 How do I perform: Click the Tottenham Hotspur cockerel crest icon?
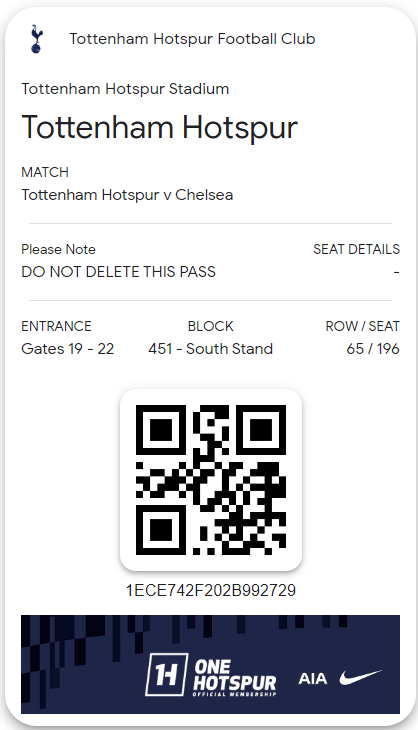pos(36,39)
